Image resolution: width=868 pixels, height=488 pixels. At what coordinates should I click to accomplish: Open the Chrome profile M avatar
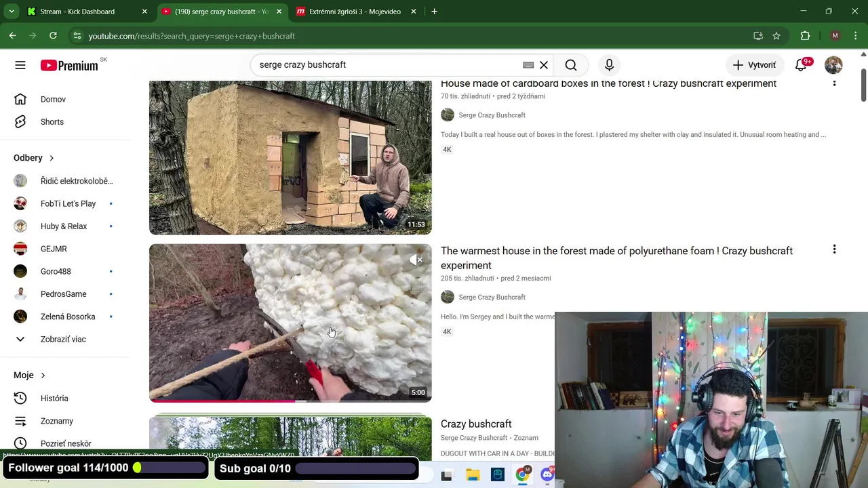tap(835, 36)
